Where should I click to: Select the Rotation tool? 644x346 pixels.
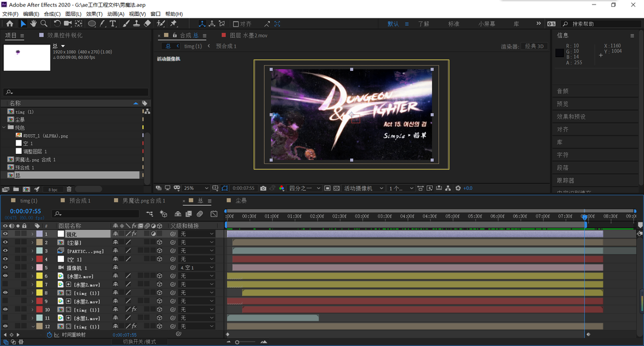tap(57, 24)
